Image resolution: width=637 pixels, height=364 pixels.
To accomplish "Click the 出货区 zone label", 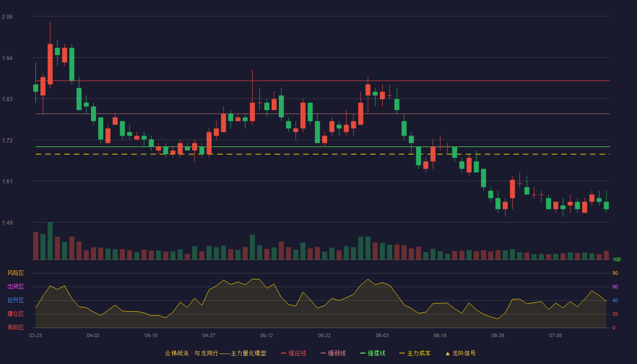I will pyautogui.click(x=16, y=287).
